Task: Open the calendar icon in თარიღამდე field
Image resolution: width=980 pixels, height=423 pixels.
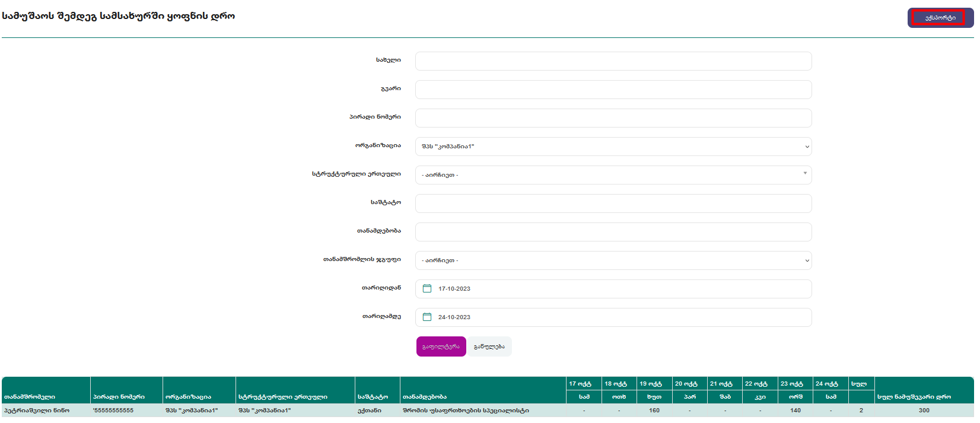Action: point(427,317)
